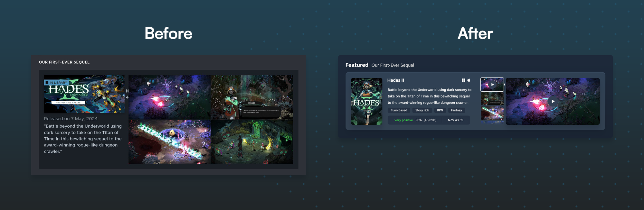Select the second screenshot thumbnail in After panel
644x210 pixels.
click(x=492, y=99)
